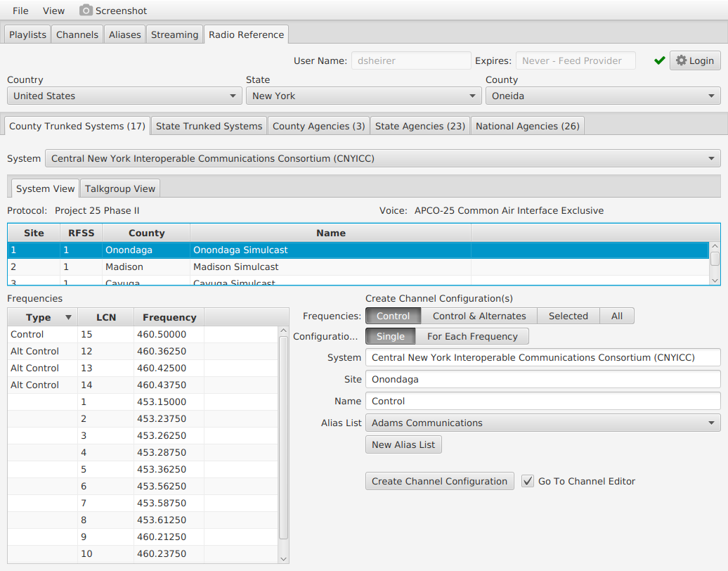
Task: Select frequency row 453.56250
Action: tap(143, 486)
